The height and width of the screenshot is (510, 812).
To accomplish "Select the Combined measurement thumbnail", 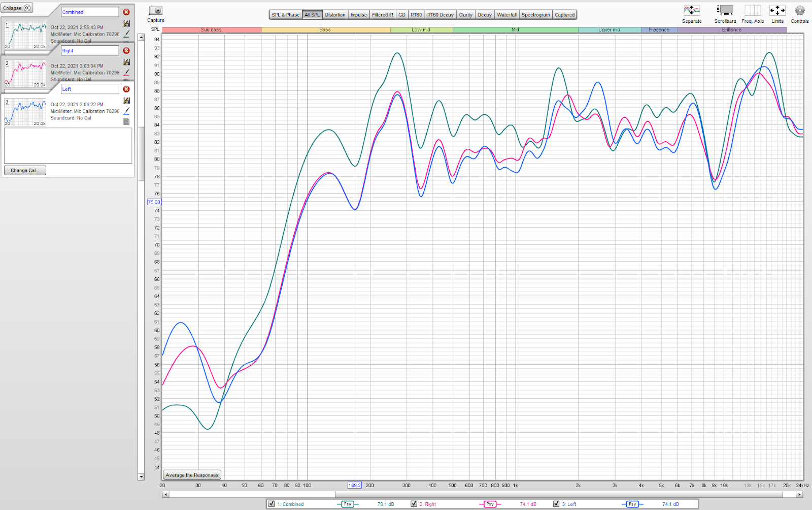I will pyautogui.click(x=25, y=35).
